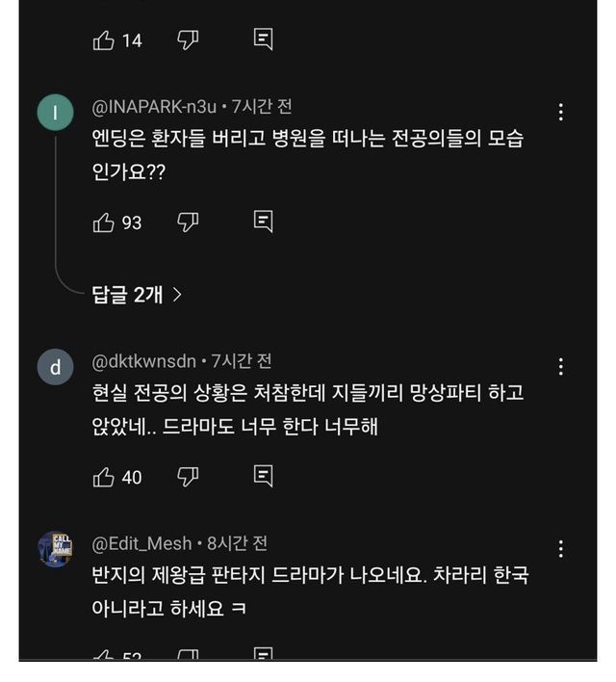Click the gray 'd' profile avatar
The image size is (616, 682).
(55, 367)
